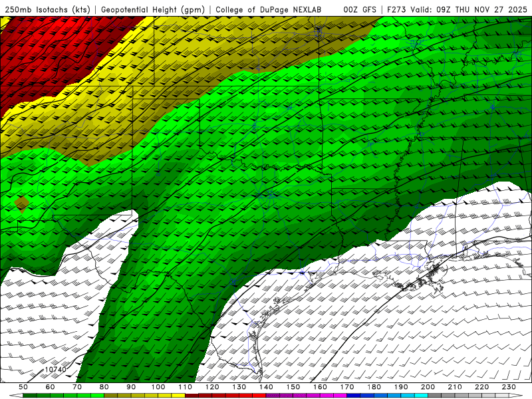Click the "250mb Isotachs (kts)" title text

coord(48,10)
